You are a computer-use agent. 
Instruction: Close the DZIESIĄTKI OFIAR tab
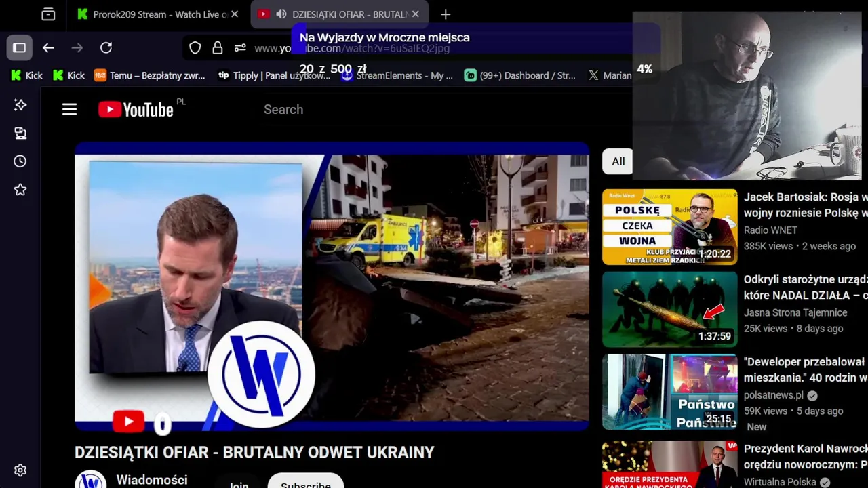tap(416, 14)
